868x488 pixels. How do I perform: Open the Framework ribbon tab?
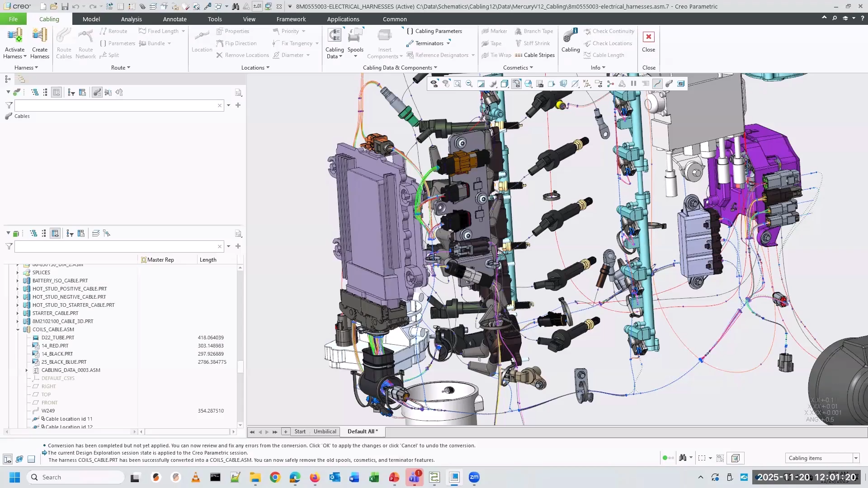(x=291, y=19)
